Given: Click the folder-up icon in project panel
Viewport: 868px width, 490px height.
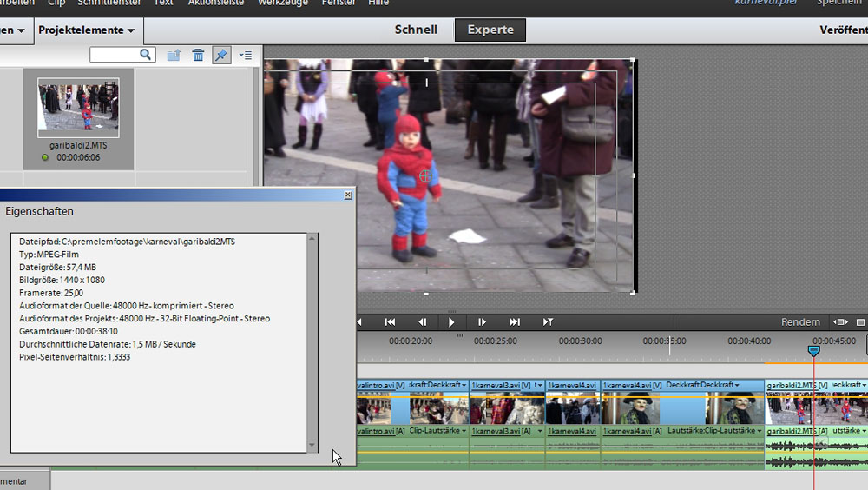Looking at the screenshot, I should 174,55.
